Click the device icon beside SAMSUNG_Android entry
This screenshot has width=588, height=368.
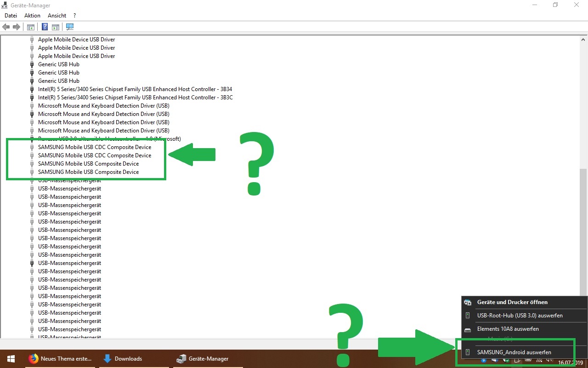pos(468,352)
